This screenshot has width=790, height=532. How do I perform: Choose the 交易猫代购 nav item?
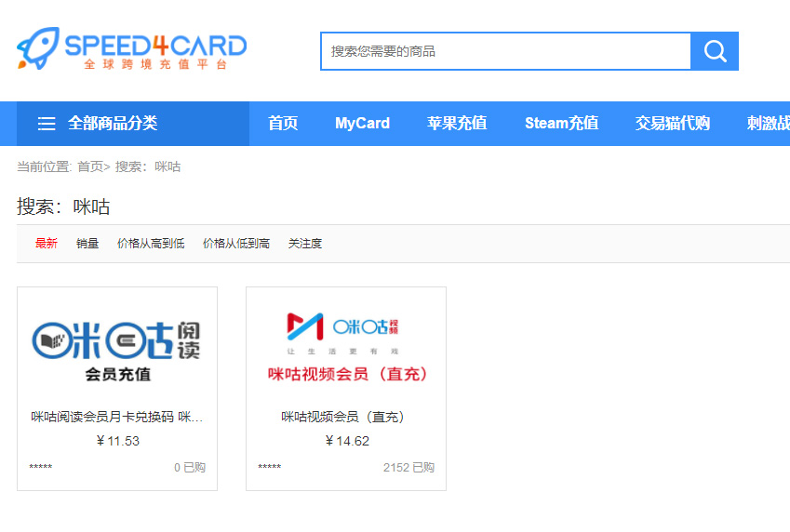[673, 124]
